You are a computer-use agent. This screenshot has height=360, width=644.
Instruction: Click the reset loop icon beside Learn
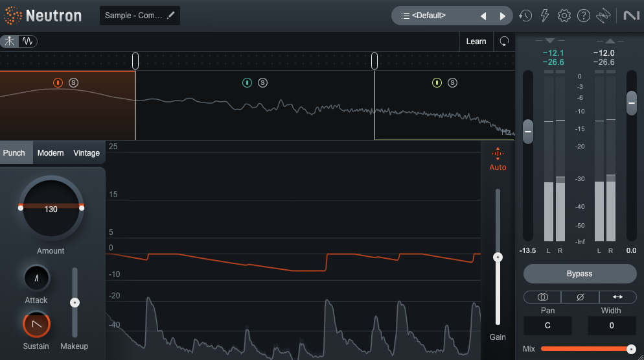pyautogui.click(x=504, y=42)
